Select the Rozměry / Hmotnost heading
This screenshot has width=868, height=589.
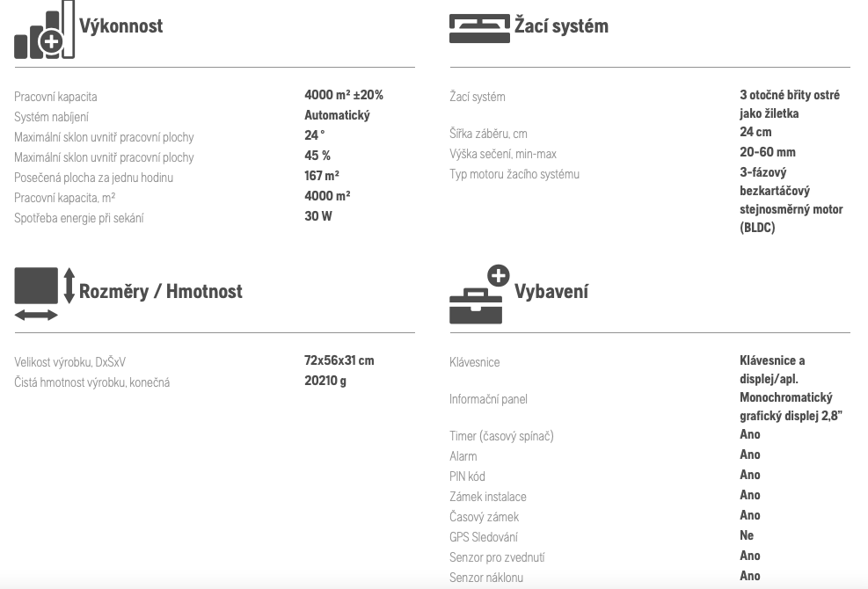pyautogui.click(x=161, y=291)
